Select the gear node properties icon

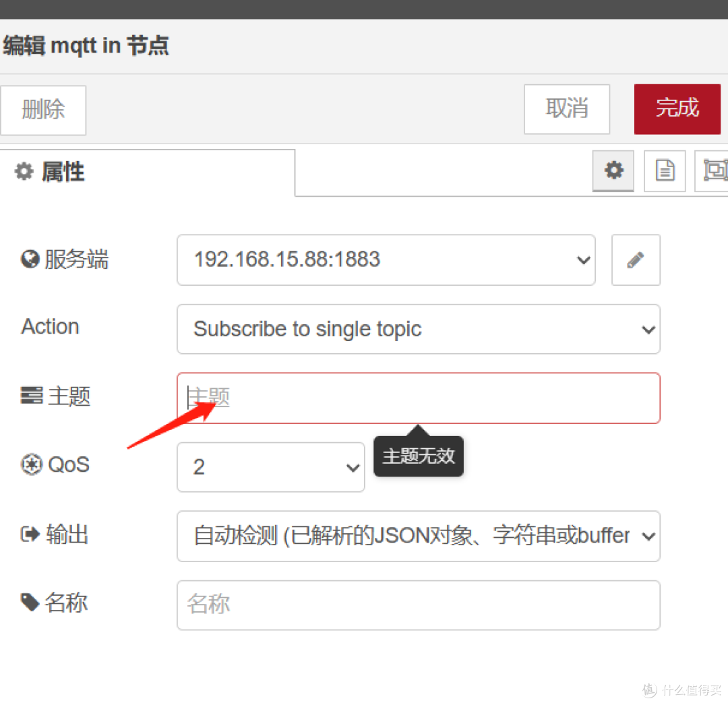(x=613, y=171)
